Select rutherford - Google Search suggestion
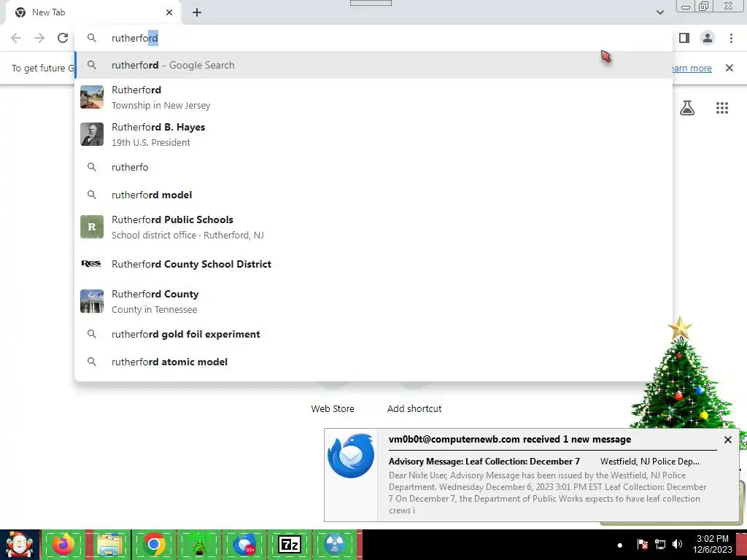Viewport: 747px width, 560px height. (374, 65)
